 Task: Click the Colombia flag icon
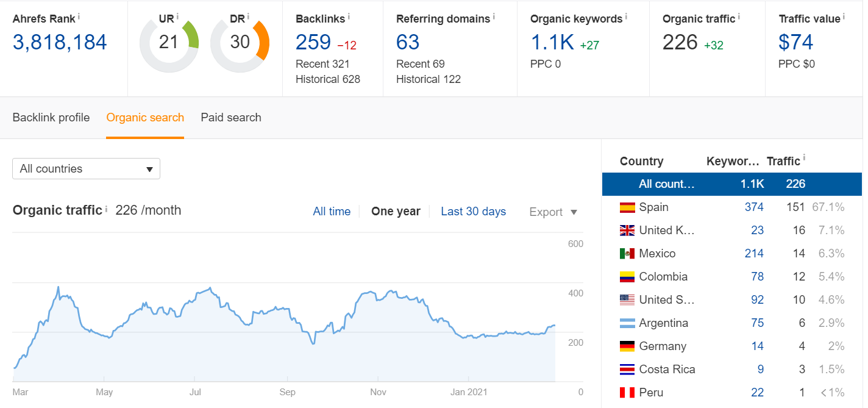click(627, 277)
